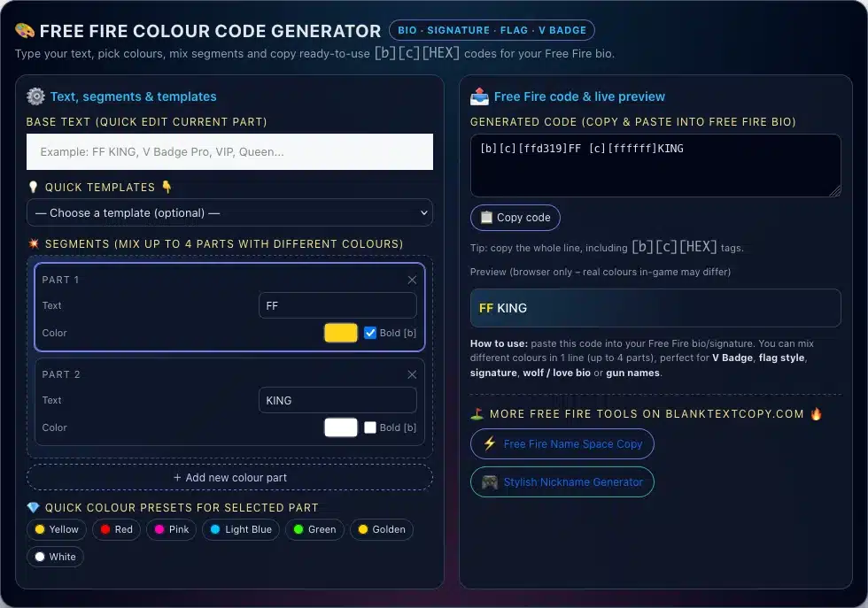Click the resize handle of generated code box
Screen dimensions: 868x608
[x=835, y=191]
